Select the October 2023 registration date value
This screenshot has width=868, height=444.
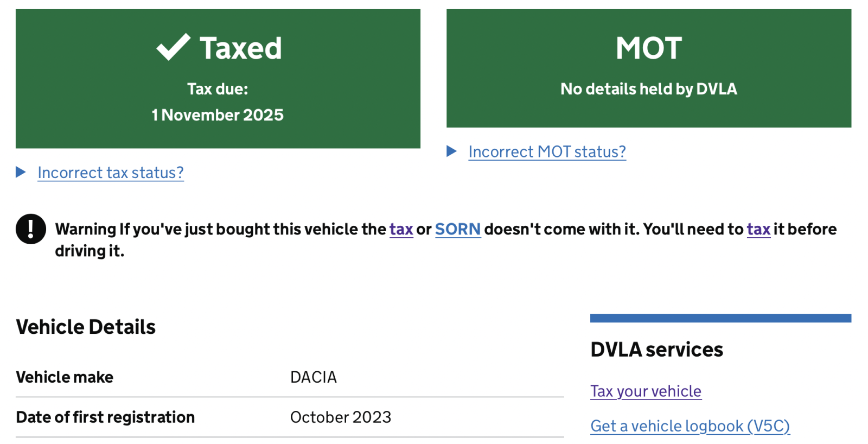pyautogui.click(x=341, y=417)
